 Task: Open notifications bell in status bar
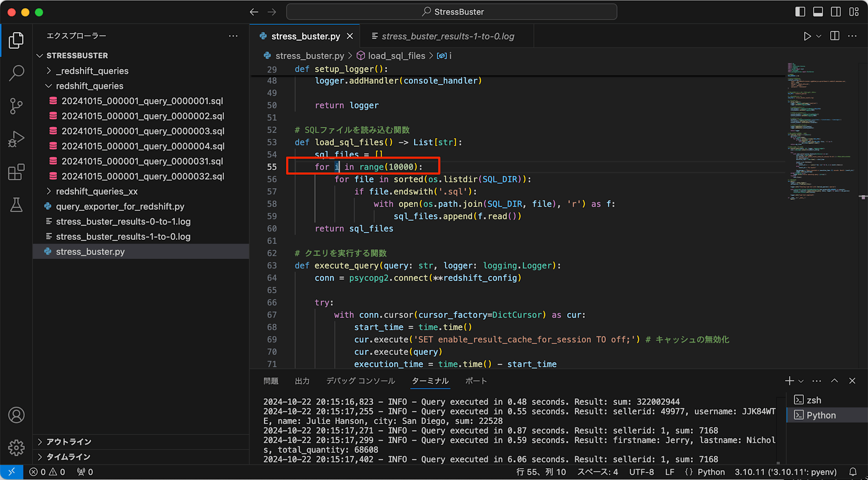(x=853, y=472)
